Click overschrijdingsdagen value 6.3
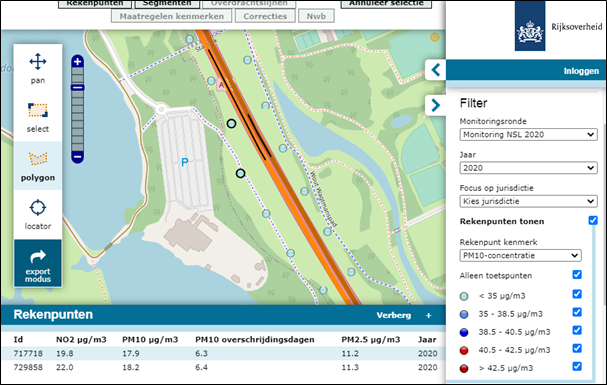The height and width of the screenshot is (385, 607). pyautogui.click(x=201, y=354)
